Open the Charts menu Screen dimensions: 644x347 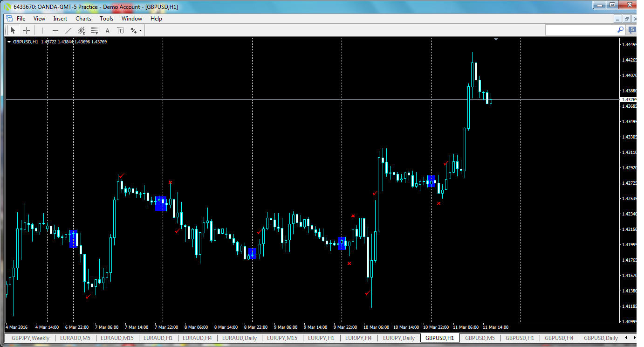pyautogui.click(x=83, y=19)
